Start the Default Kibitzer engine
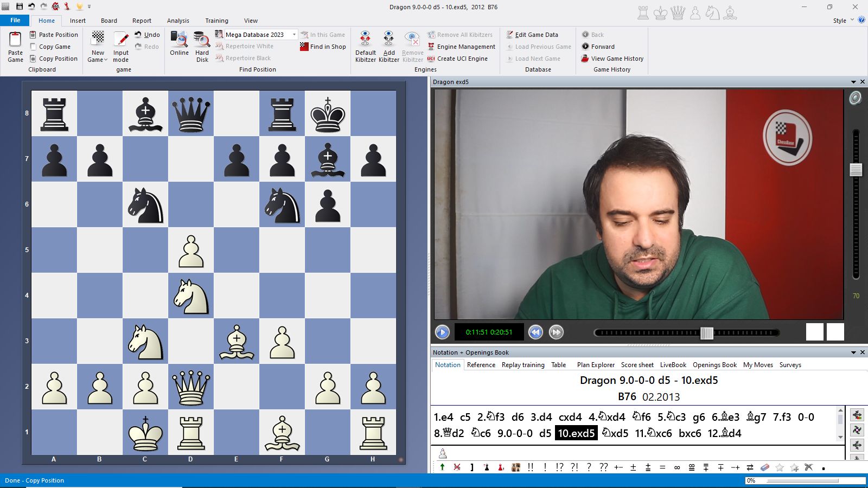This screenshot has width=868, height=488. tap(365, 40)
